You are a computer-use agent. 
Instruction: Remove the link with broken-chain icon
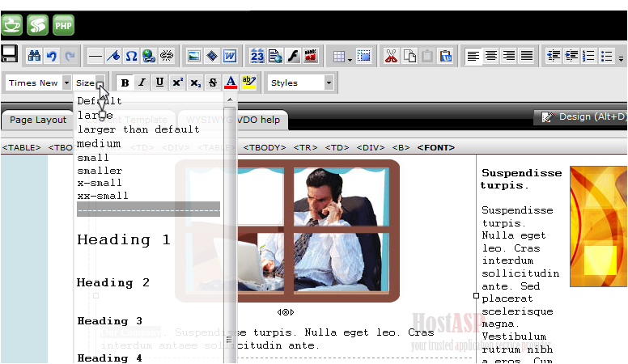[167, 56]
